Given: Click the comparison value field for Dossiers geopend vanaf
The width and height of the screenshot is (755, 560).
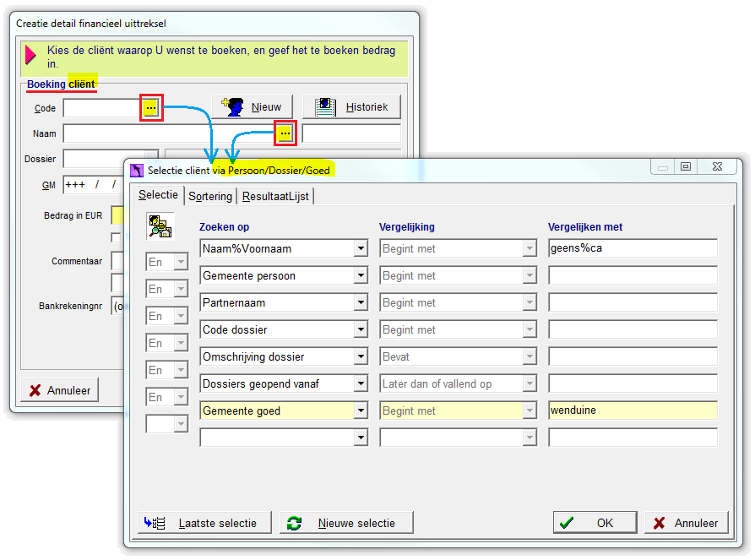Looking at the screenshot, I should point(633,383).
